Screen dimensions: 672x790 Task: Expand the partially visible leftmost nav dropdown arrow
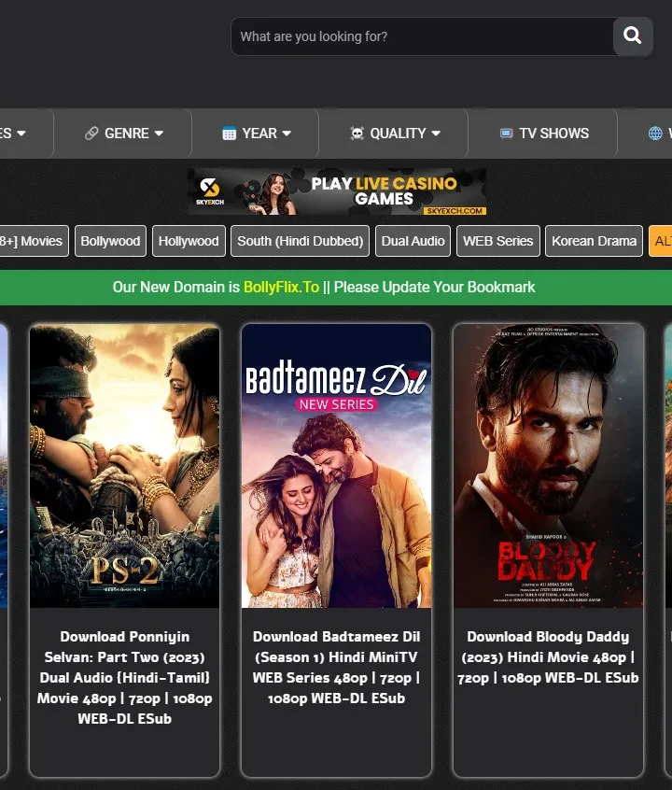click(x=21, y=134)
